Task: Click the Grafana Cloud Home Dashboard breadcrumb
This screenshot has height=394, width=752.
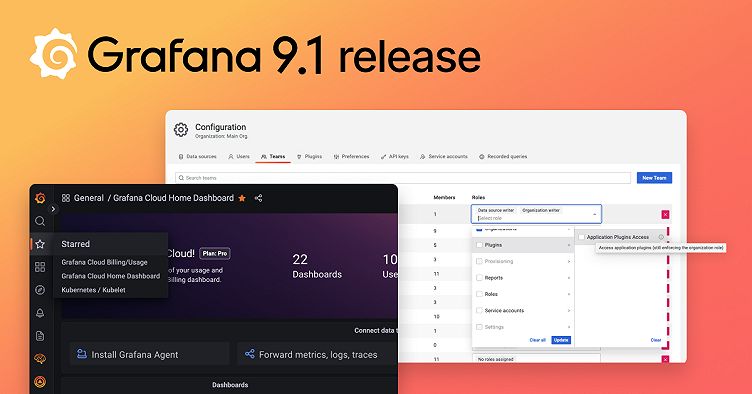Action: click(174, 198)
